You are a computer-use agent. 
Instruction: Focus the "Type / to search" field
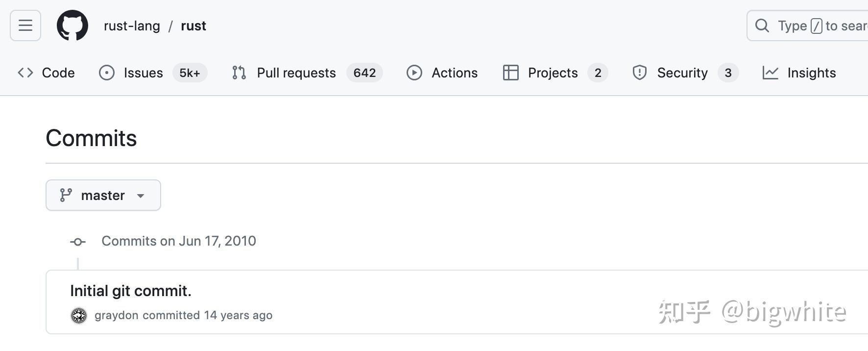tap(818, 25)
